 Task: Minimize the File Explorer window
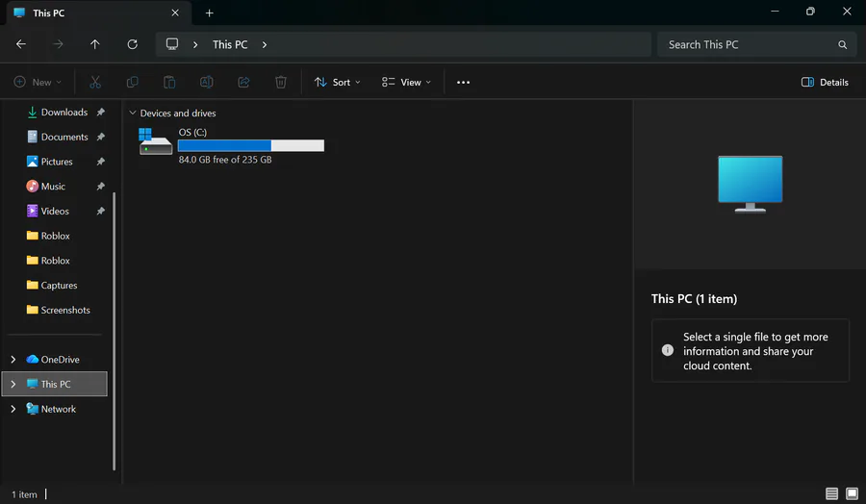pyautogui.click(x=775, y=12)
